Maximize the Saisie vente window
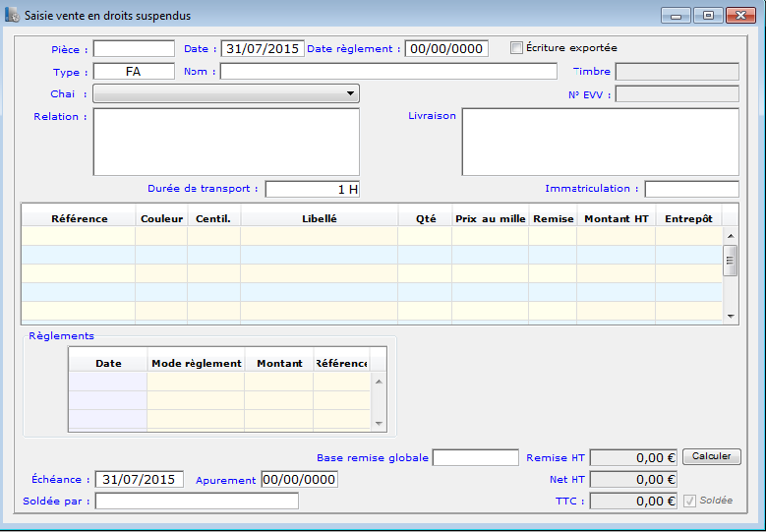 coord(707,16)
